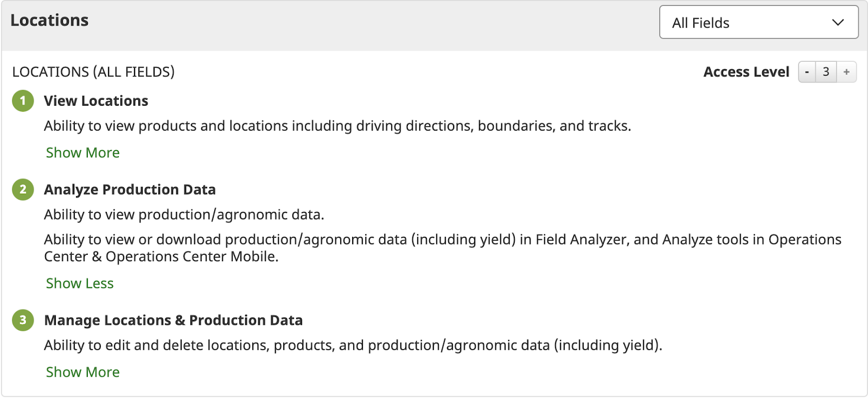Click the LOCATIONS (ALL FIELDS) section label
868x399 pixels.
point(93,72)
